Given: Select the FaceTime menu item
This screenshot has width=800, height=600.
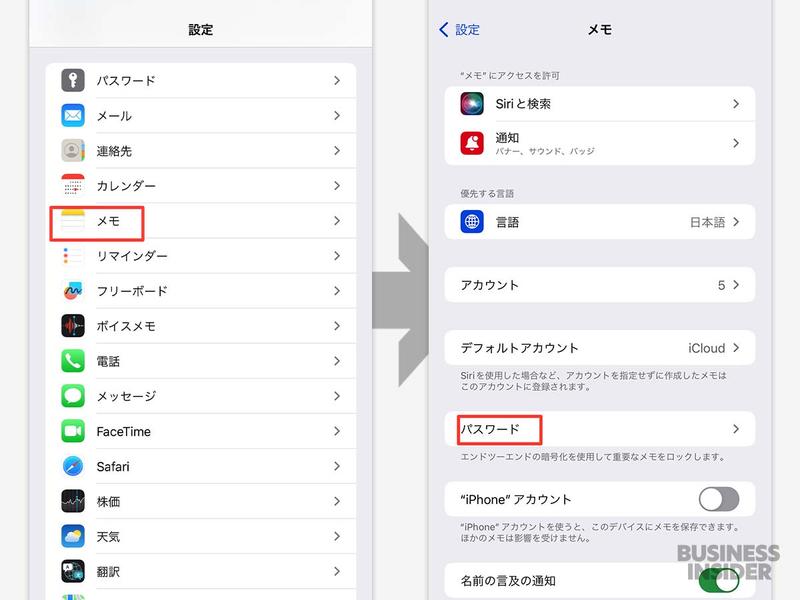Looking at the screenshot, I should [x=201, y=432].
